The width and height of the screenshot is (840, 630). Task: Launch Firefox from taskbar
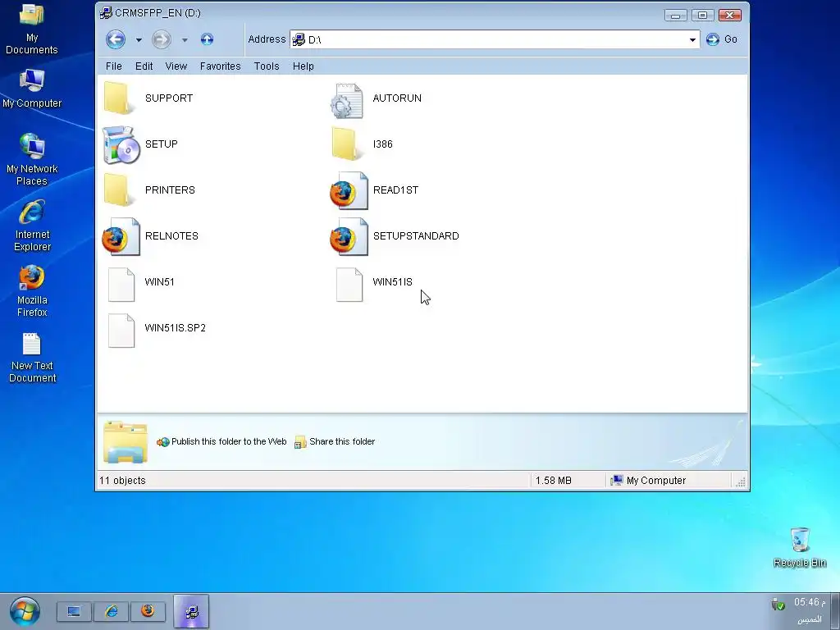click(148, 611)
